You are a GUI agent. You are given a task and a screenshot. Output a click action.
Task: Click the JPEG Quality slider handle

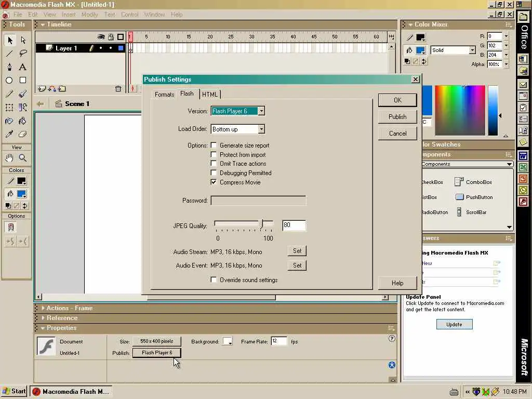click(262, 224)
